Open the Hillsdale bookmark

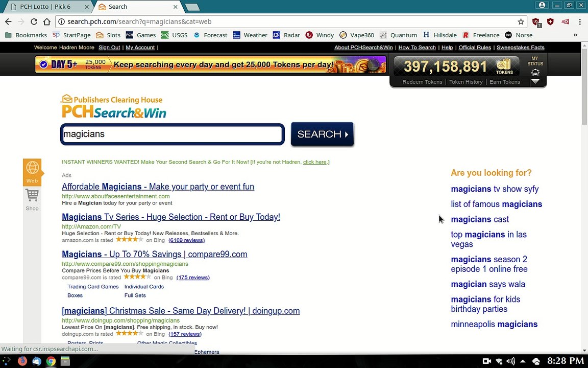(440, 35)
